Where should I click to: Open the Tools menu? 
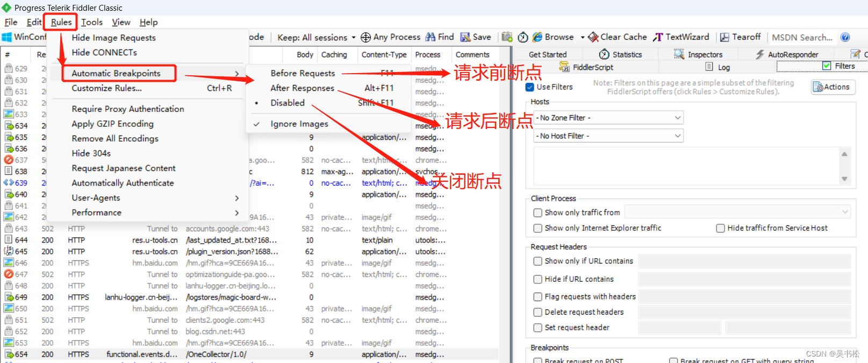pos(92,22)
